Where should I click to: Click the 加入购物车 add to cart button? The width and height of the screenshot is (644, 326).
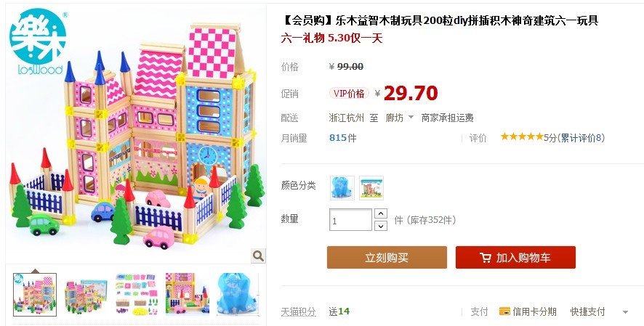pos(515,258)
